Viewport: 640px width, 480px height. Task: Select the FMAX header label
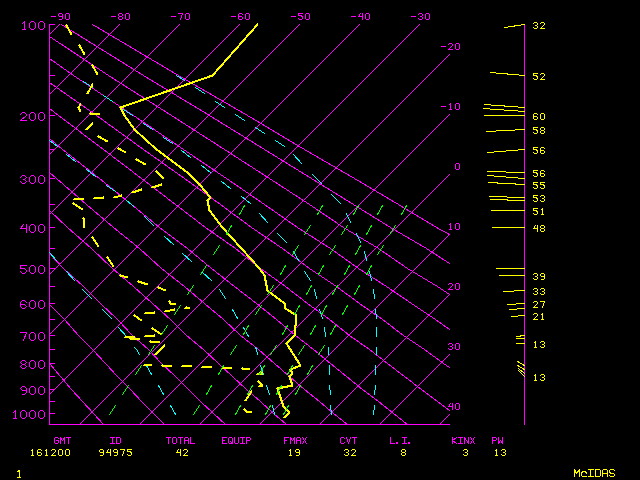295,440
